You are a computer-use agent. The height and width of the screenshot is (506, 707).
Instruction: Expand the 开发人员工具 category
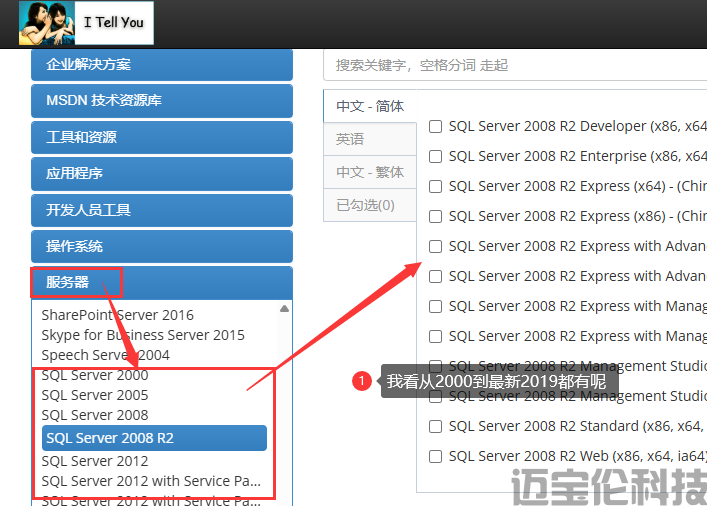click(162, 210)
